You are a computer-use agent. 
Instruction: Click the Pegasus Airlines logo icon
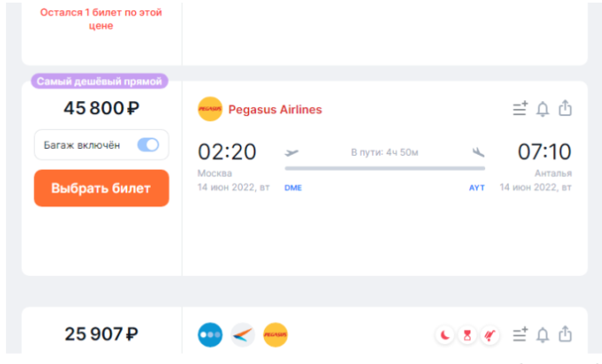click(210, 110)
